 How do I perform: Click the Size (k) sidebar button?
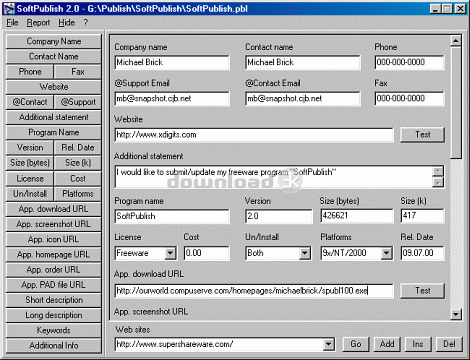[x=78, y=163]
